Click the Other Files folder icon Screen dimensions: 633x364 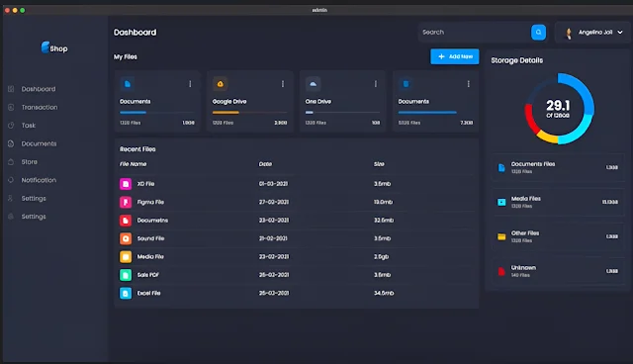[501, 236]
